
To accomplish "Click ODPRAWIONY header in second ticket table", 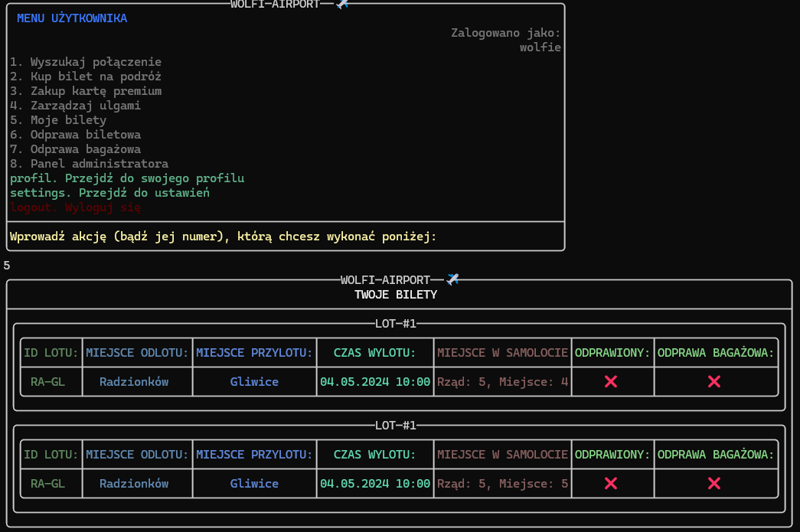I will point(612,455).
